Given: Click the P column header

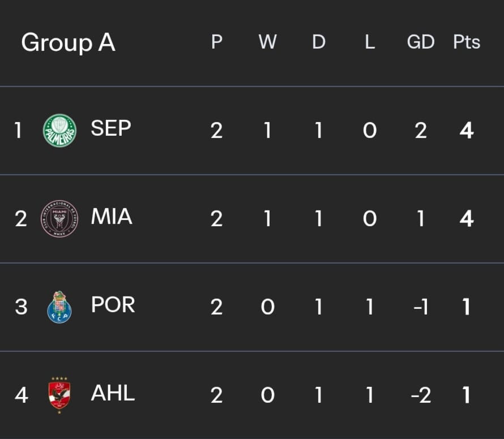Looking at the screenshot, I should point(217,42).
